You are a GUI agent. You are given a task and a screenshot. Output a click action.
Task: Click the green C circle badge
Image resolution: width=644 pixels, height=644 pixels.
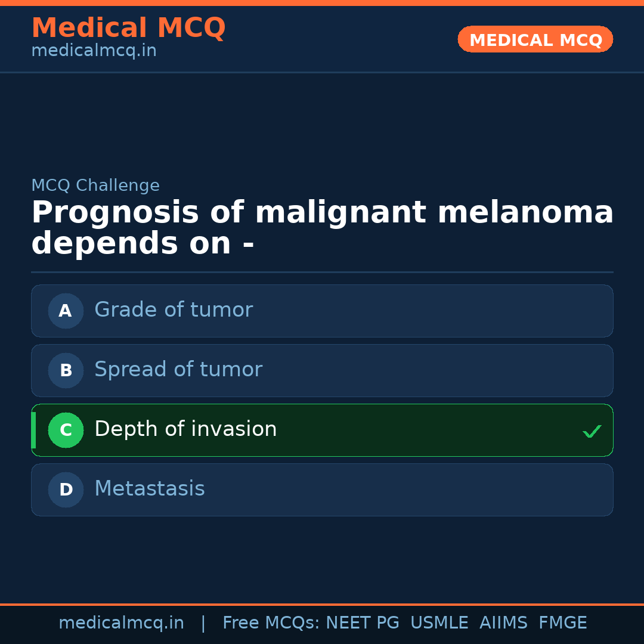click(x=66, y=430)
